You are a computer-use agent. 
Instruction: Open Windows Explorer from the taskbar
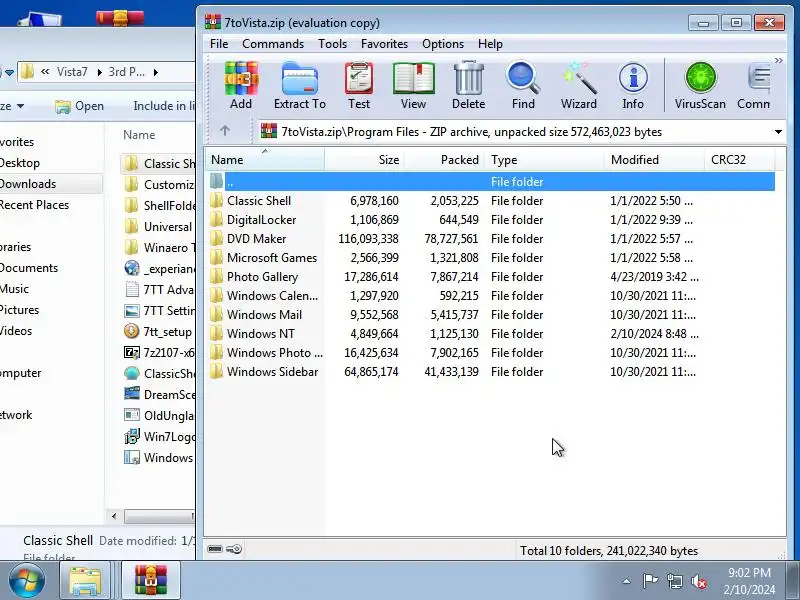(85, 581)
